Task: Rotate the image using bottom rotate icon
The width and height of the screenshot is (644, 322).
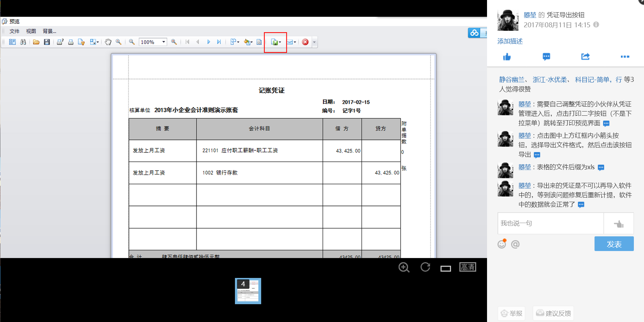Action: click(x=425, y=267)
